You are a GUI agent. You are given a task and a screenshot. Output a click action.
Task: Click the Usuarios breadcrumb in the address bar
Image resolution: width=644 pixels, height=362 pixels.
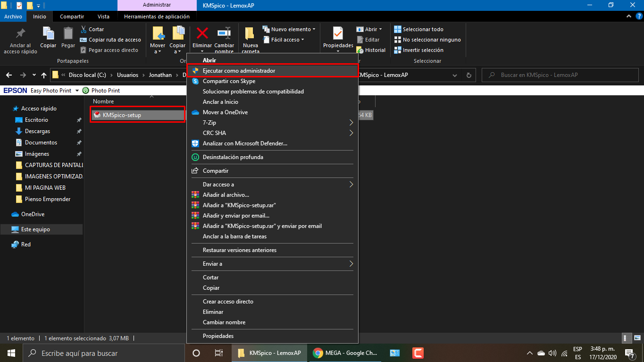127,75
